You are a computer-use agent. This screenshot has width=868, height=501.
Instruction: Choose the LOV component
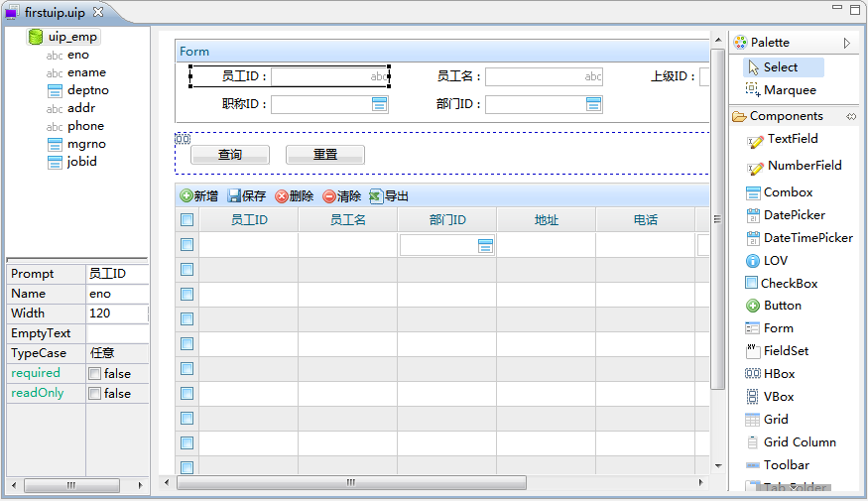pos(775,261)
